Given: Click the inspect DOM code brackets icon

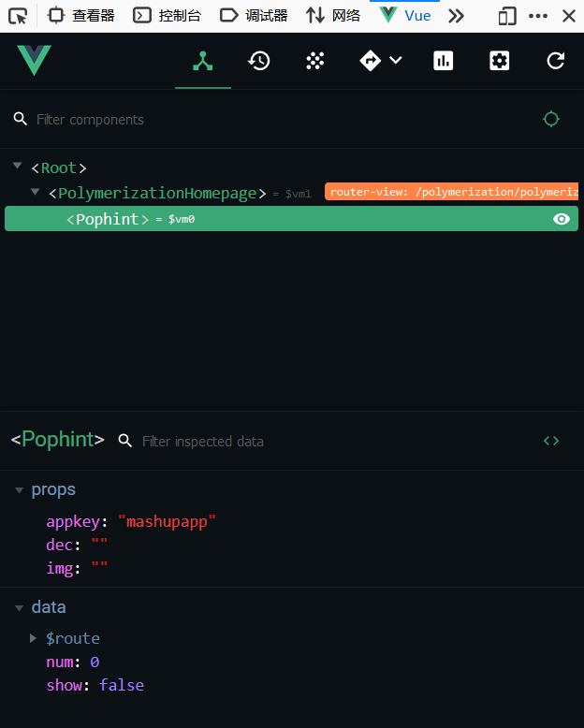Looking at the screenshot, I should (551, 441).
